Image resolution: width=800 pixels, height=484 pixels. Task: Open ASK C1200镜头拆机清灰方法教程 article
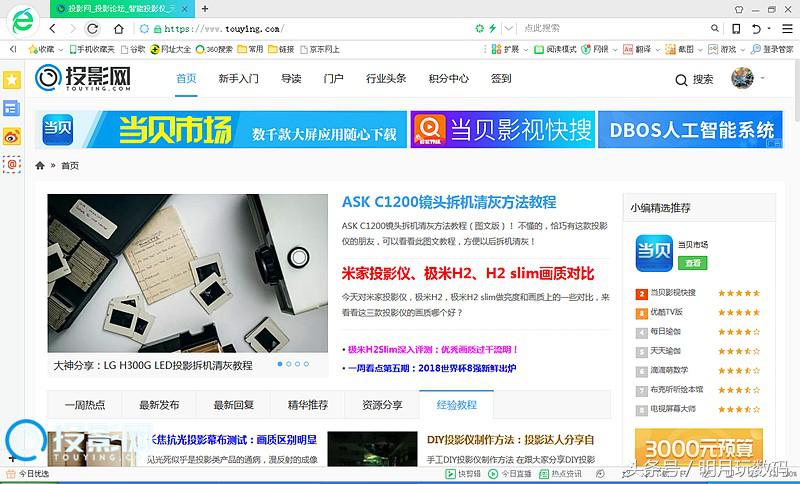pyautogui.click(x=449, y=202)
